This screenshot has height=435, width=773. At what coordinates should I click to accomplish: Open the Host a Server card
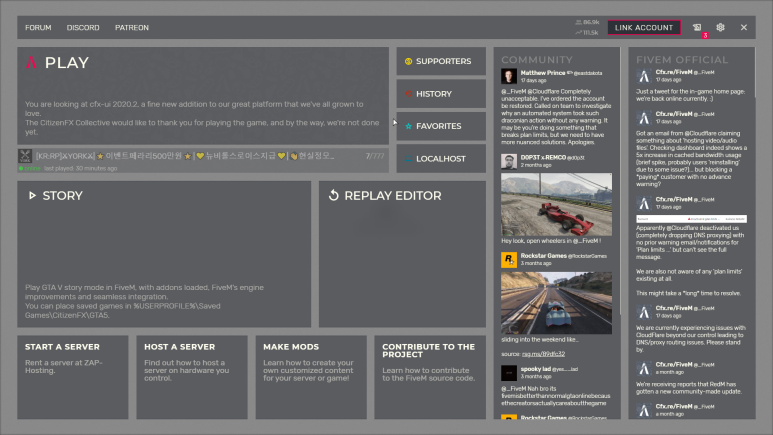click(192, 377)
